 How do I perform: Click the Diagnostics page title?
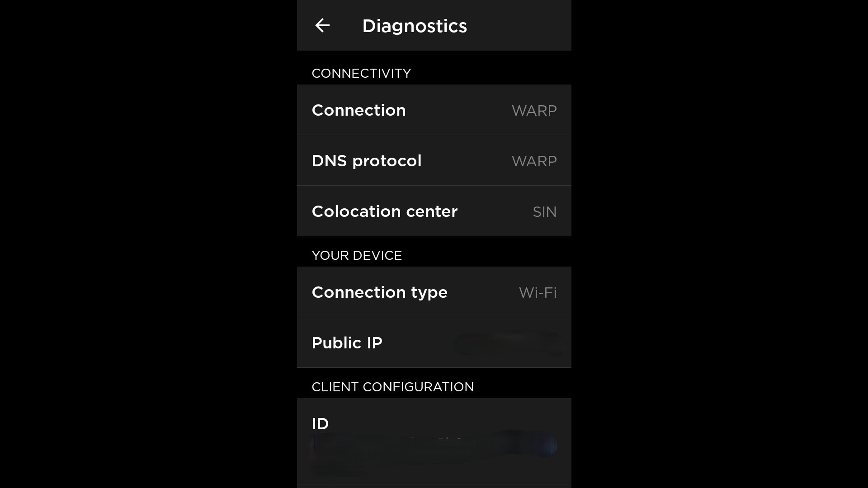414,26
